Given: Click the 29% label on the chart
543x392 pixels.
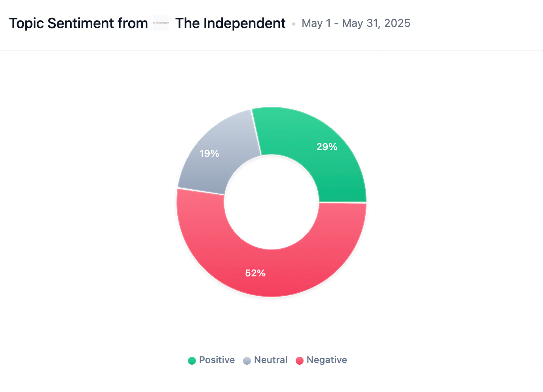Looking at the screenshot, I should click(327, 147).
